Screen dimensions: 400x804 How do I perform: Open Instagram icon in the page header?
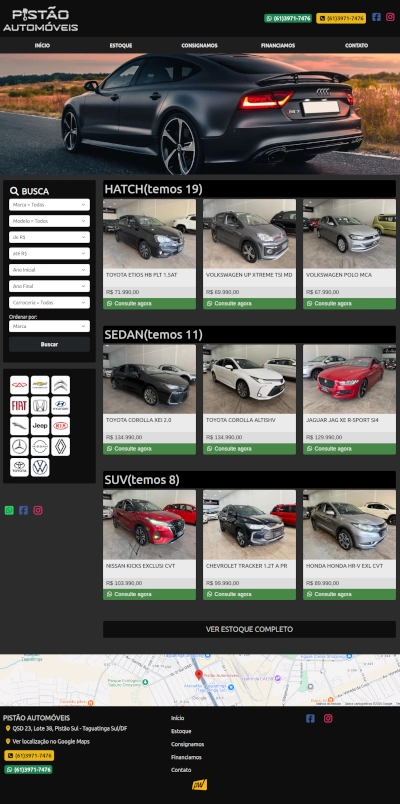[x=390, y=17]
